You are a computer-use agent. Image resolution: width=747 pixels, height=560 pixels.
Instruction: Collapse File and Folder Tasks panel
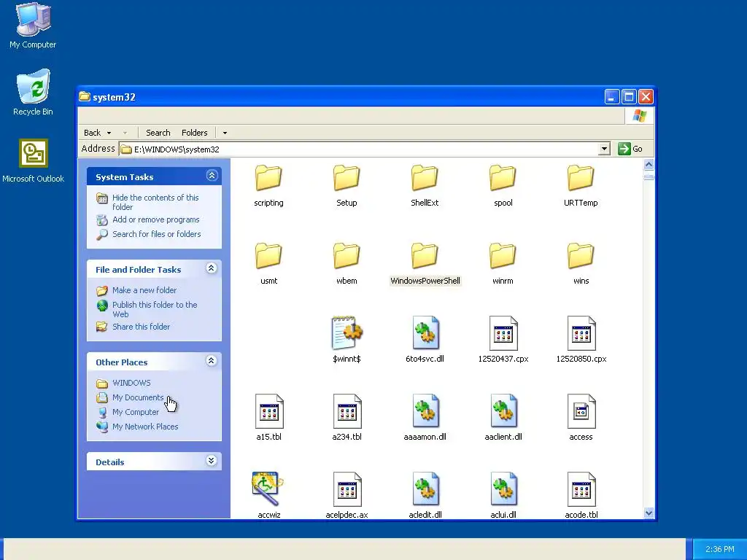click(x=212, y=268)
